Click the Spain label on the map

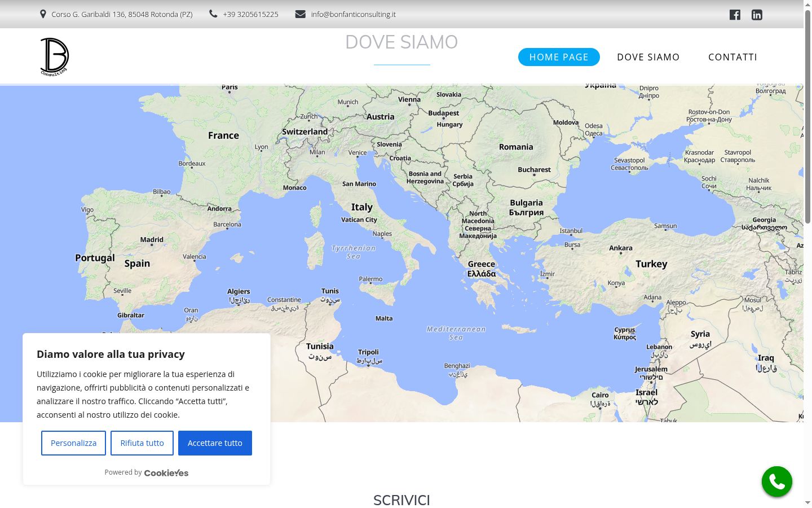[x=137, y=264]
